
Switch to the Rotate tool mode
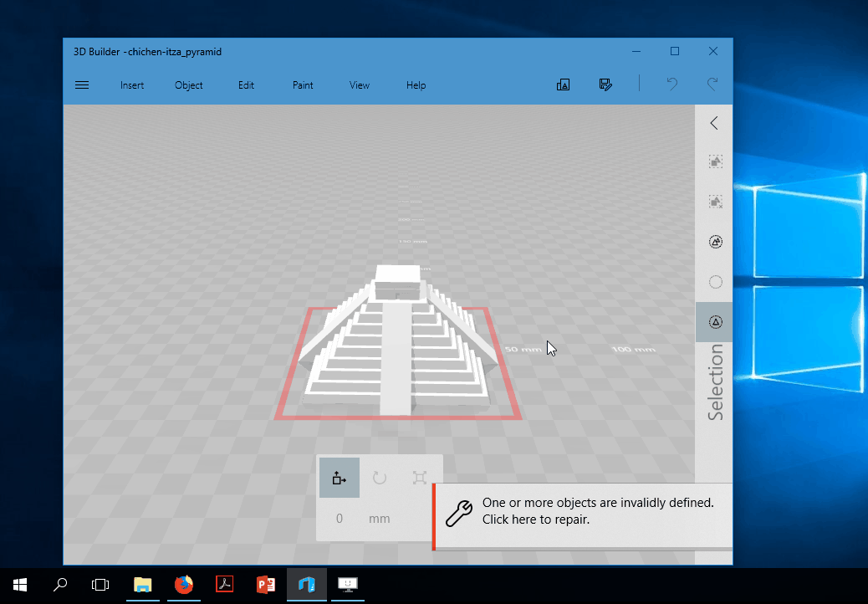coord(379,478)
